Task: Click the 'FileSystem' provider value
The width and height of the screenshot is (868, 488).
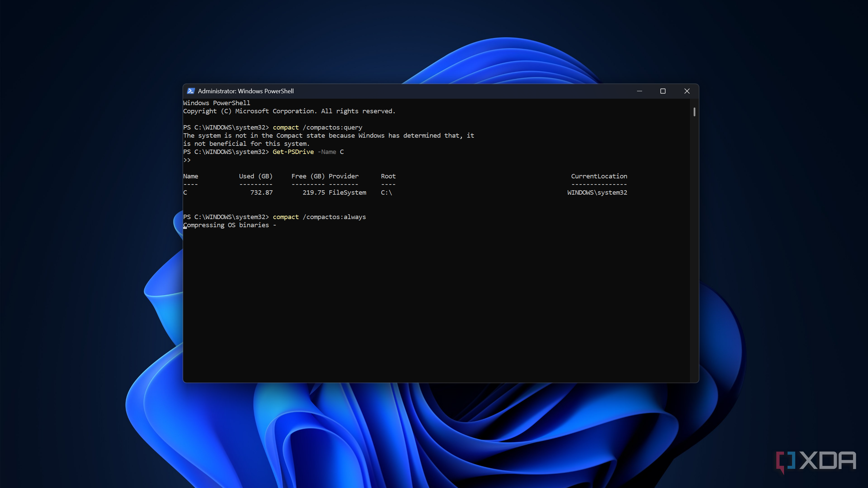Action: (347, 192)
